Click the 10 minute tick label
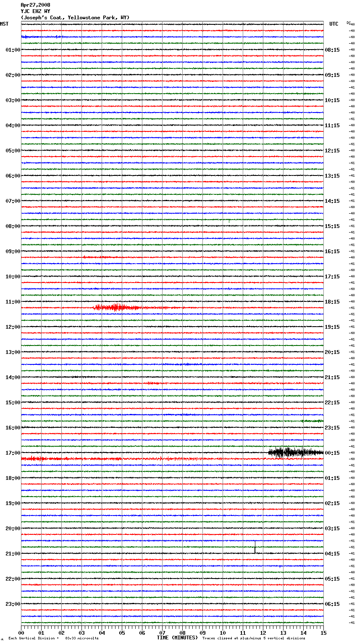 [x=223, y=633]
